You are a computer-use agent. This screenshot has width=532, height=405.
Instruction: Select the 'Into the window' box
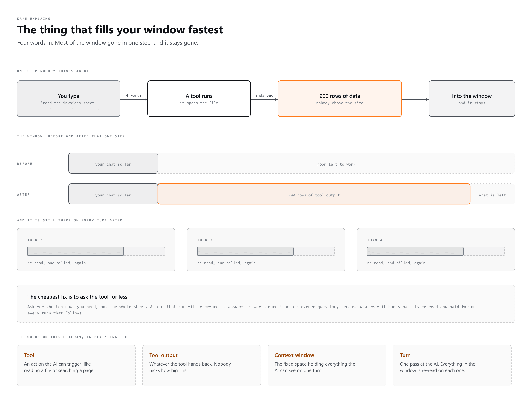(x=472, y=99)
